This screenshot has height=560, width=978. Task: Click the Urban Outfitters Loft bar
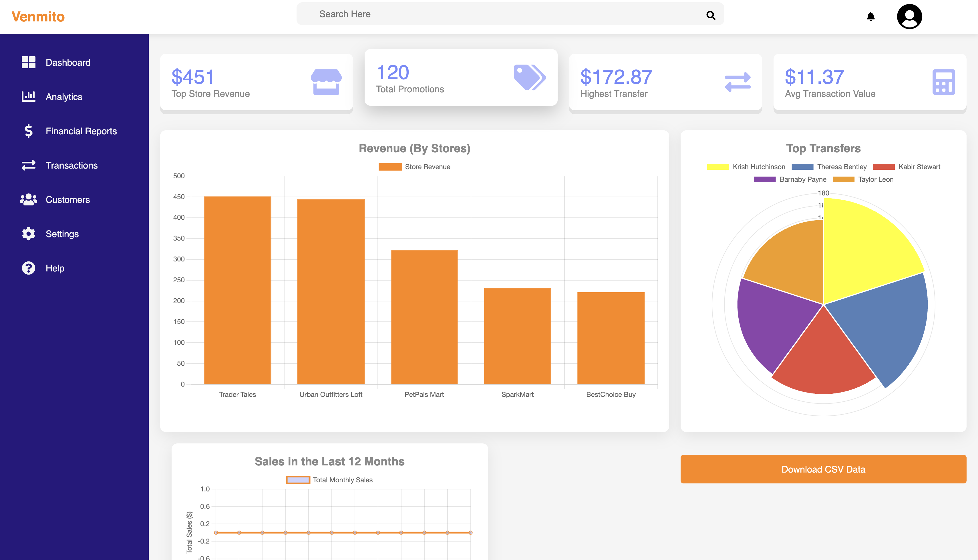pyautogui.click(x=331, y=291)
